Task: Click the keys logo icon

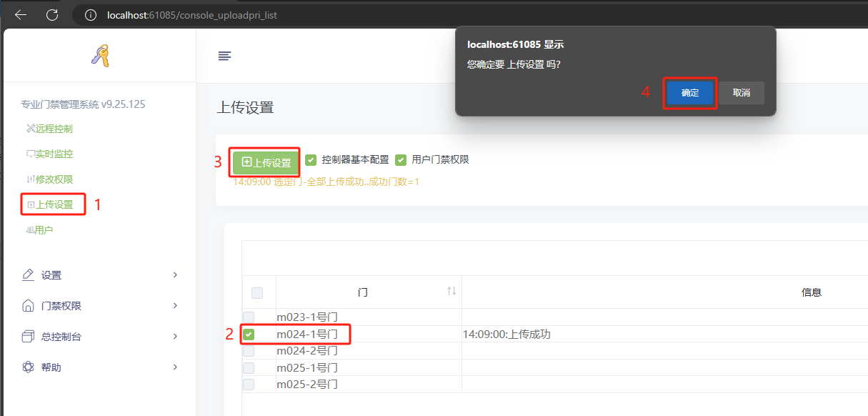Action: 100,56
